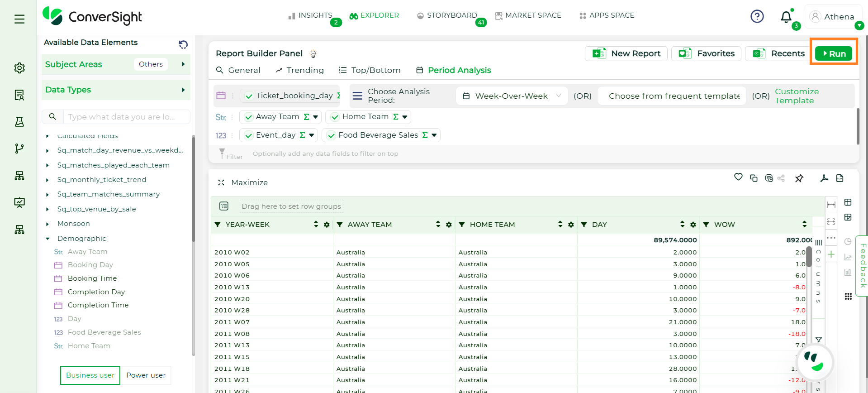Image resolution: width=868 pixels, height=393 pixels.
Task: Go to the INSIGHTS tab
Action: [x=310, y=15]
